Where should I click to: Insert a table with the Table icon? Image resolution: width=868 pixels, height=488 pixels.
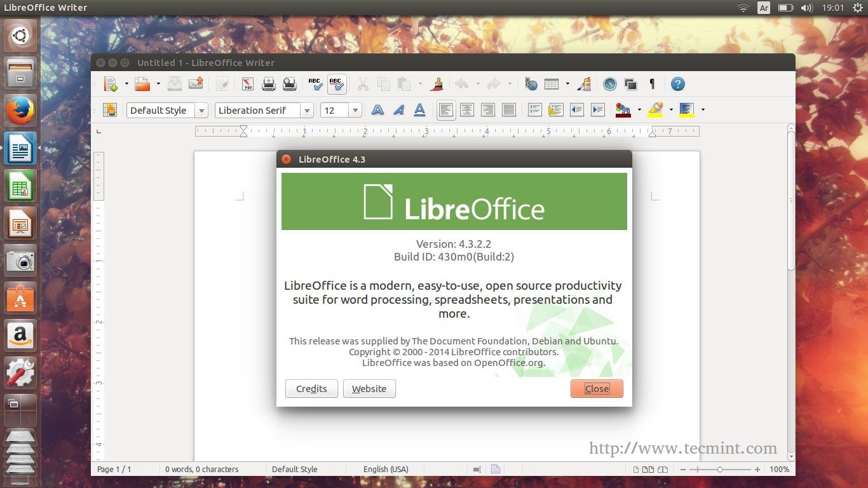tap(552, 84)
